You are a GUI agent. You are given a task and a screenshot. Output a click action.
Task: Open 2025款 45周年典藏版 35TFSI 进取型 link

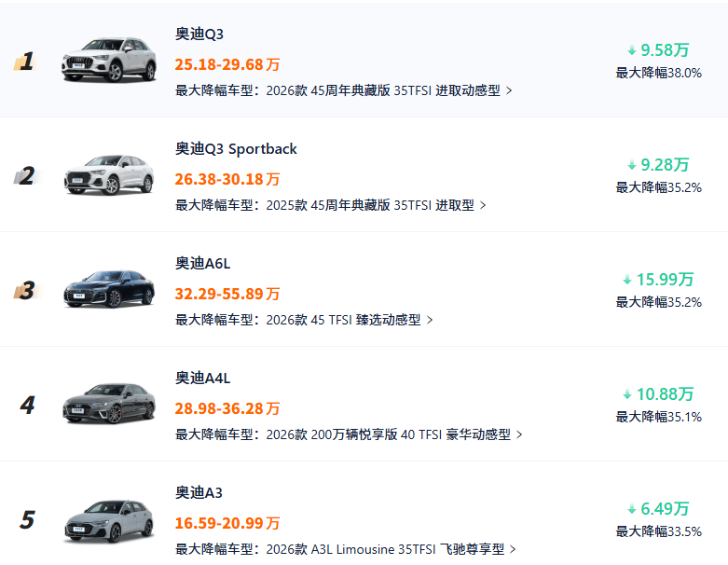coord(370,205)
